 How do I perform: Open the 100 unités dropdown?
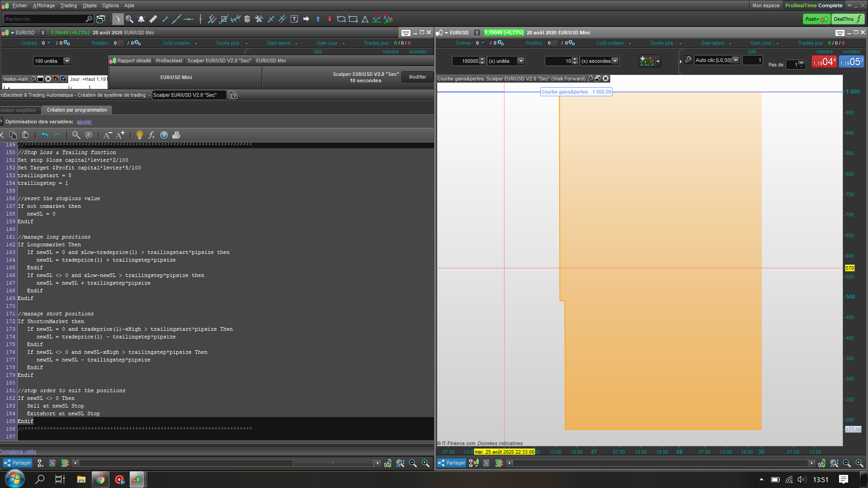coord(67,61)
